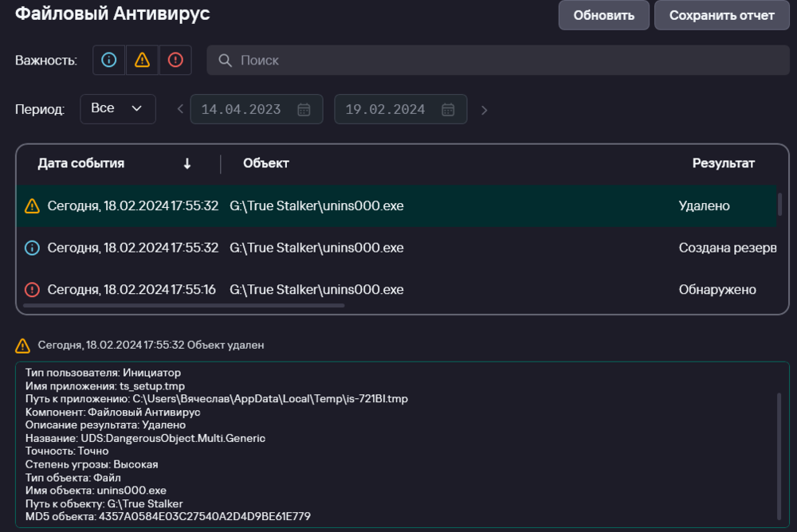The width and height of the screenshot is (797, 532).
Task: Click the Результат column header
Action: point(723,163)
